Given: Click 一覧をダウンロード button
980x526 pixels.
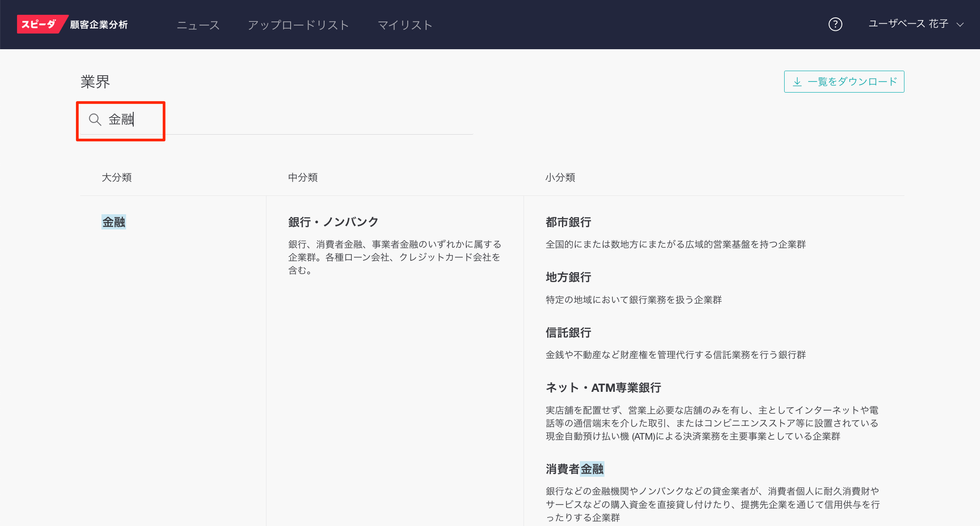Looking at the screenshot, I should tap(852, 82).
